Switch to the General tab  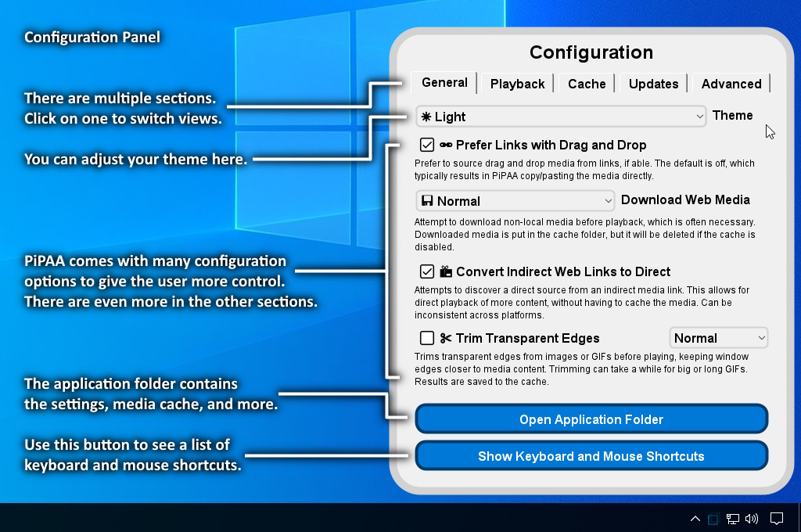point(444,83)
